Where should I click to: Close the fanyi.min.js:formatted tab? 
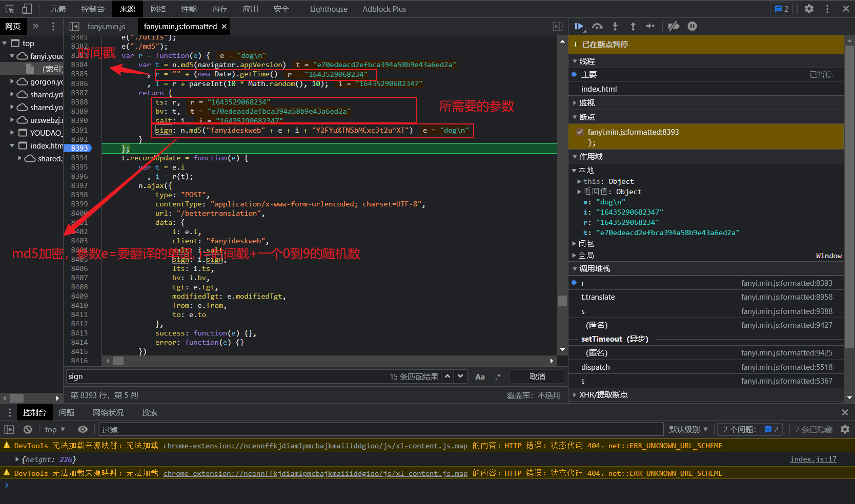[x=224, y=26]
